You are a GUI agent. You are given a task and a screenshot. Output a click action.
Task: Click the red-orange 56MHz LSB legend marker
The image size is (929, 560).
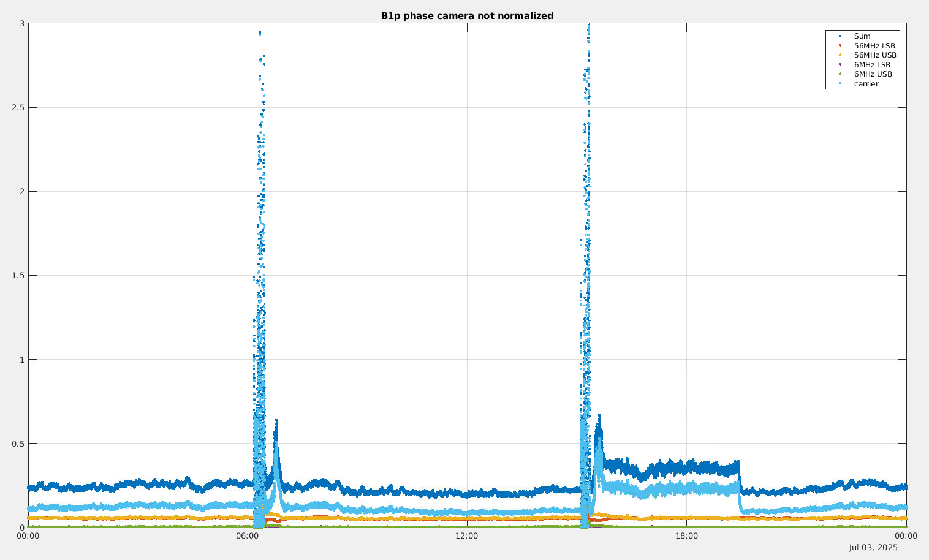click(840, 45)
